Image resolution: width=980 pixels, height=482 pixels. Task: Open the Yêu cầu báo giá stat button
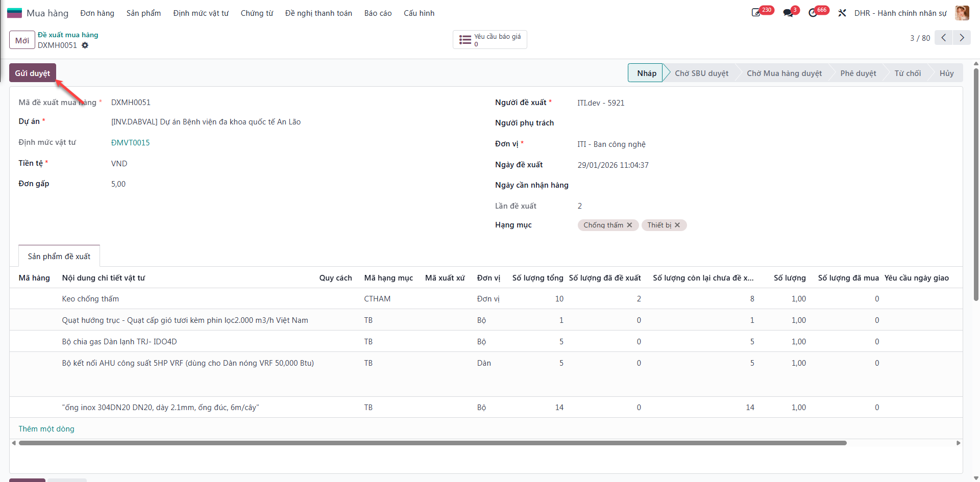tap(490, 40)
